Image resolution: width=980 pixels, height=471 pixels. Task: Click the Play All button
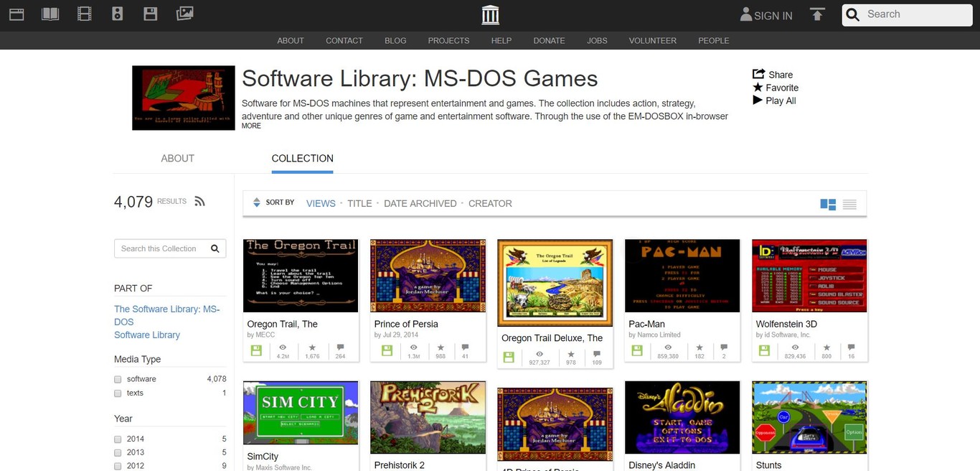pyautogui.click(x=774, y=101)
